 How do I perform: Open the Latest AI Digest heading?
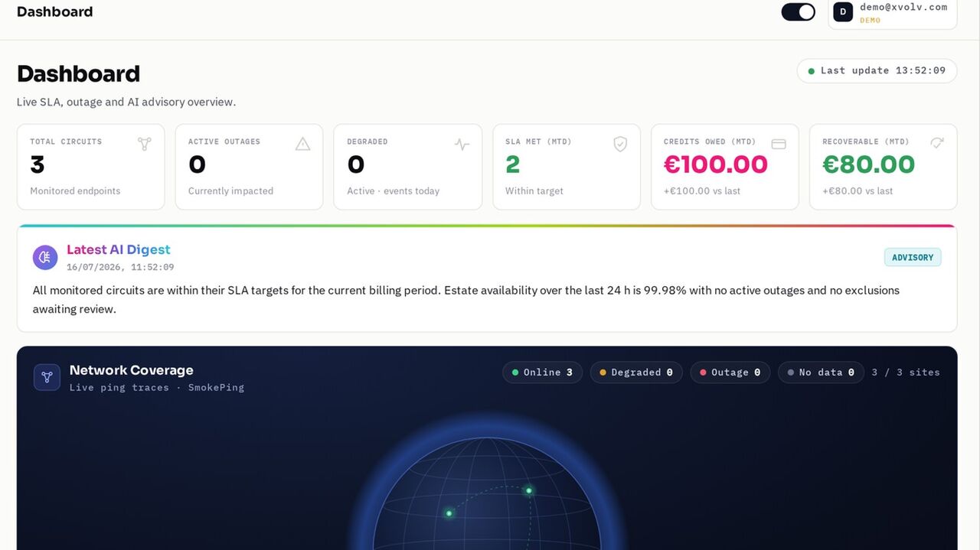click(119, 249)
